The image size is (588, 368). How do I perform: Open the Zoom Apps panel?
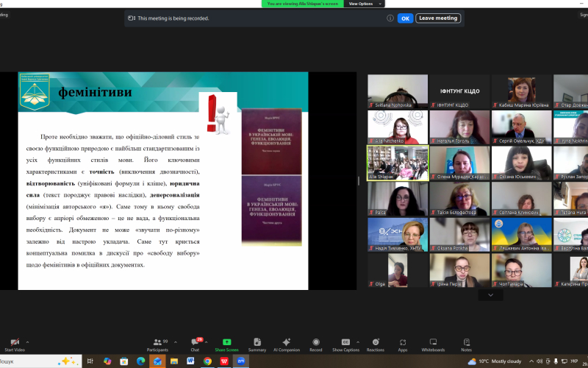[x=403, y=344]
